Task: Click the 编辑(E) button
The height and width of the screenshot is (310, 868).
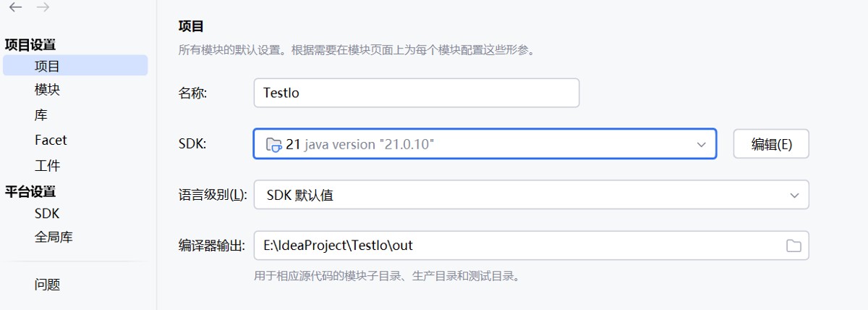Action: tap(771, 144)
